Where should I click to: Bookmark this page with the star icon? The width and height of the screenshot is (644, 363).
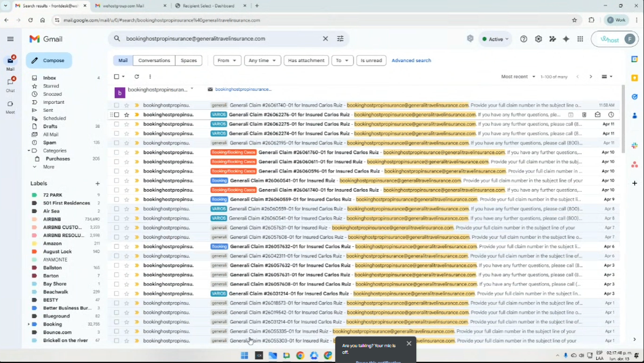coord(574,20)
